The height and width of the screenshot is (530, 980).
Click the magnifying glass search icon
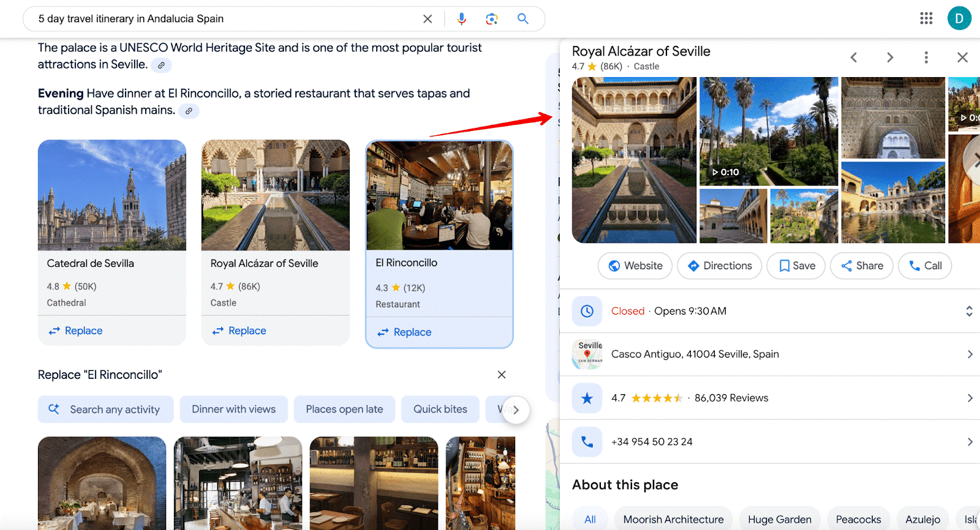coord(523,19)
